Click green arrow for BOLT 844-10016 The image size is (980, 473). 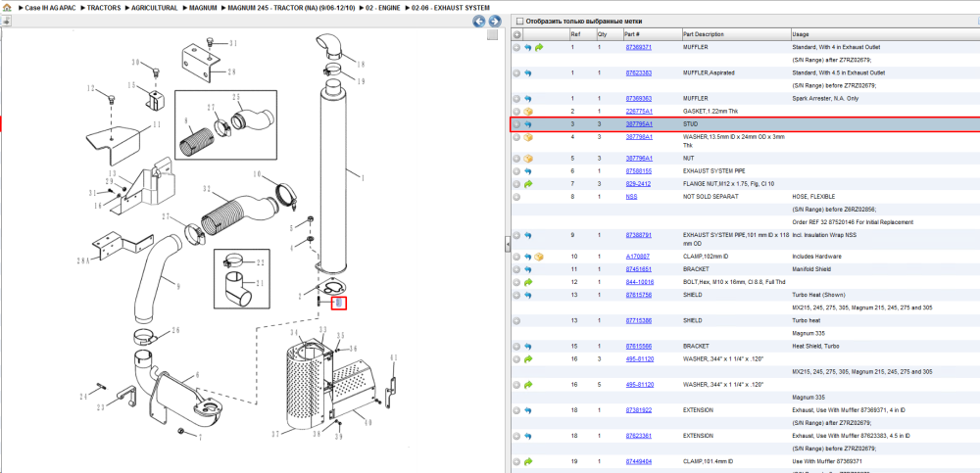(528, 282)
